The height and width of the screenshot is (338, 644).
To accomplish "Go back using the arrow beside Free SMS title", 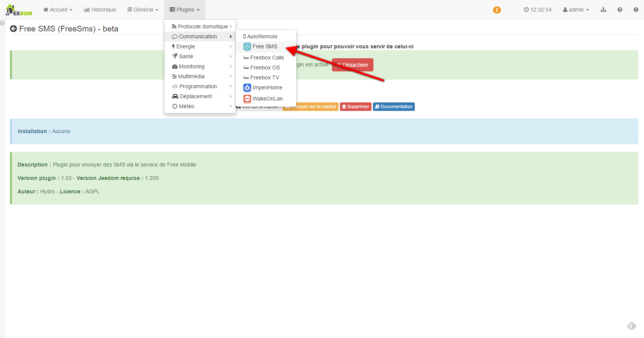I will pos(13,29).
